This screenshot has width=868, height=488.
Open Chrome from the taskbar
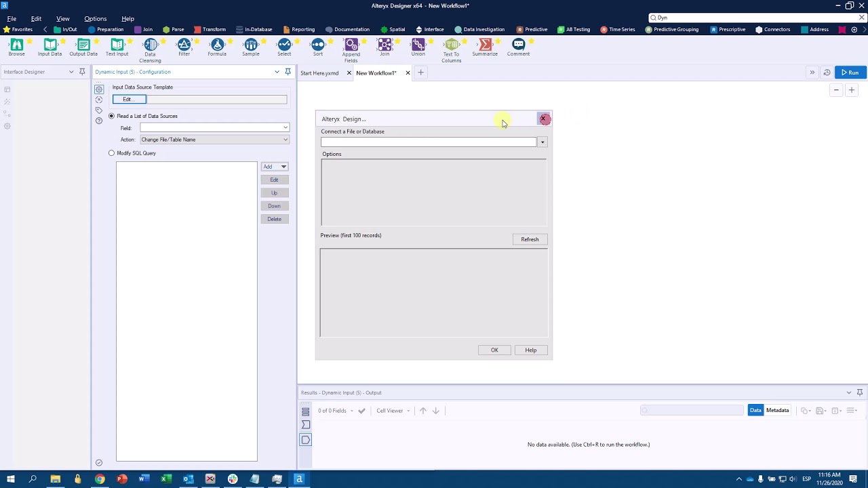[x=100, y=479]
